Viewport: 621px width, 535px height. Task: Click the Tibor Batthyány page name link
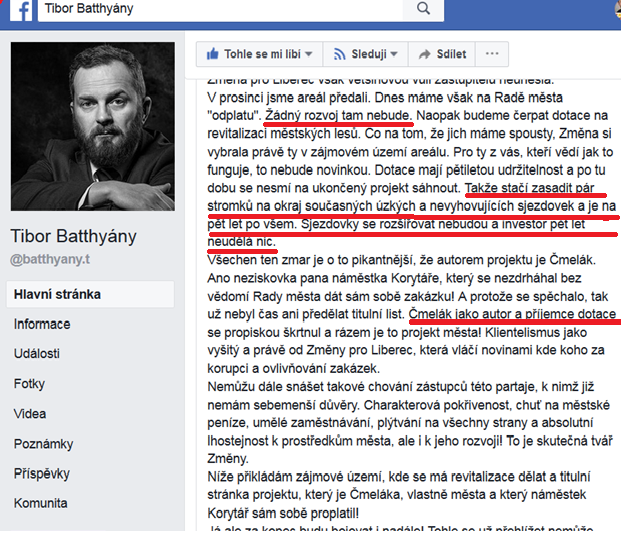click(x=73, y=236)
